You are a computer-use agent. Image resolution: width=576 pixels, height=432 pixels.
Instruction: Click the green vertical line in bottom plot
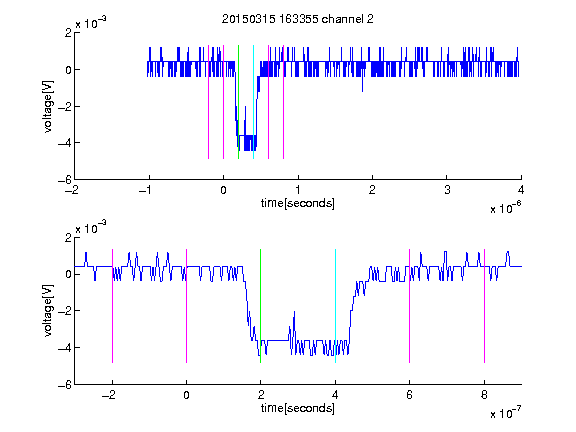click(x=260, y=306)
